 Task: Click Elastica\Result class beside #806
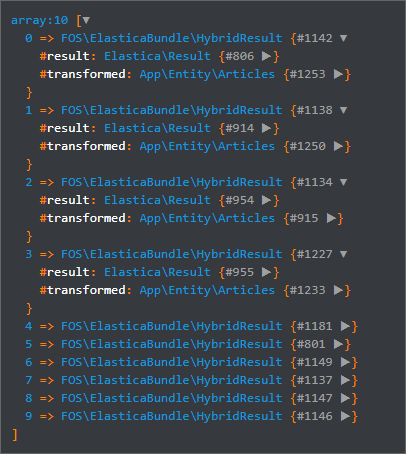(x=157, y=56)
